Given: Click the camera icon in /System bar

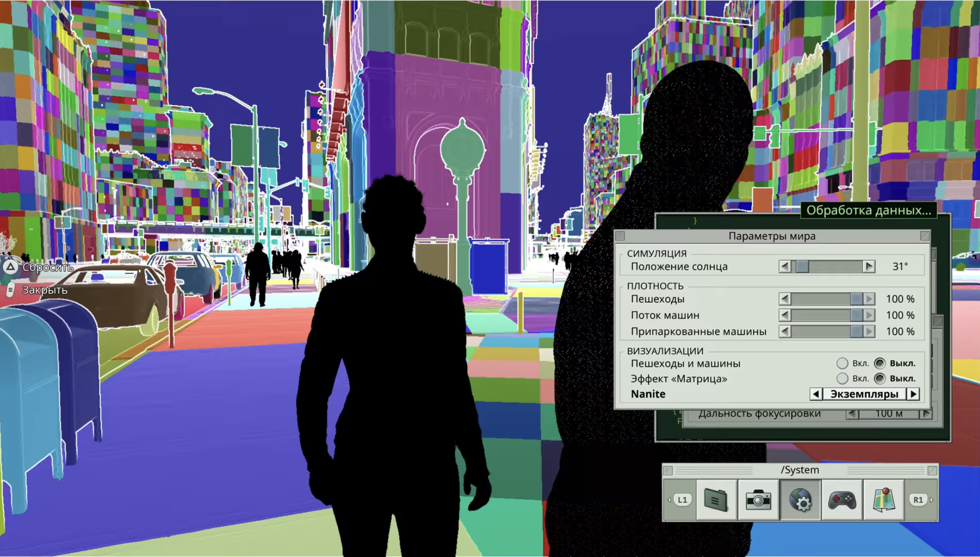Looking at the screenshot, I should 758,500.
